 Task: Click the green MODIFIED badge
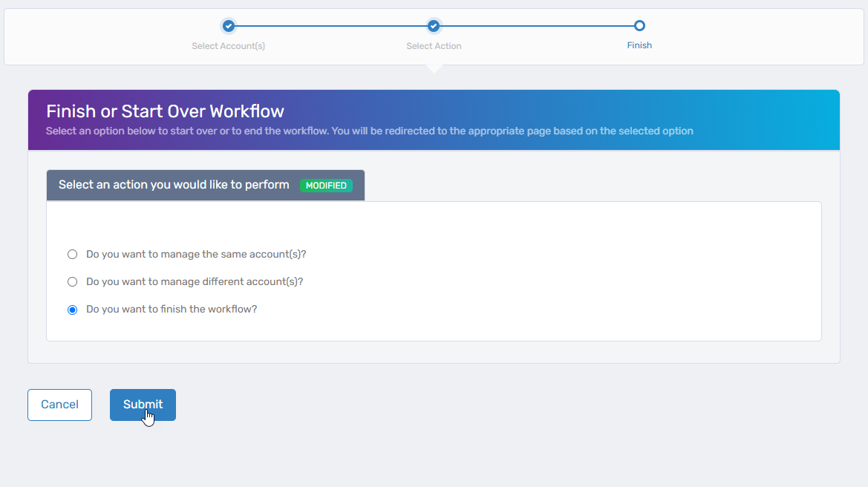[x=326, y=186]
